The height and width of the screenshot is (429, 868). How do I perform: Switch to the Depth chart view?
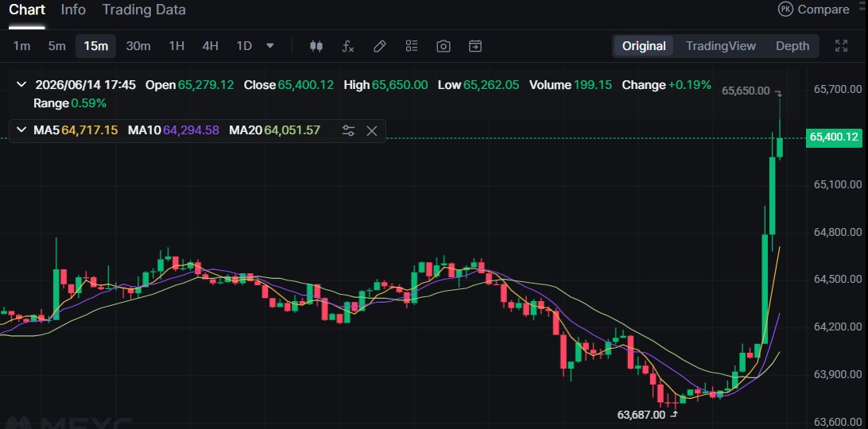[792, 46]
